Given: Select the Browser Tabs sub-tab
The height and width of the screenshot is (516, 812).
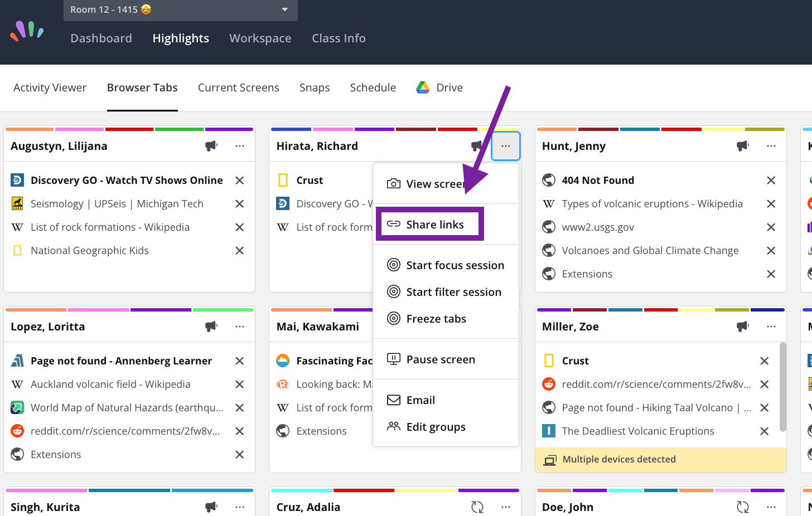Looking at the screenshot, I should [142, 87].
